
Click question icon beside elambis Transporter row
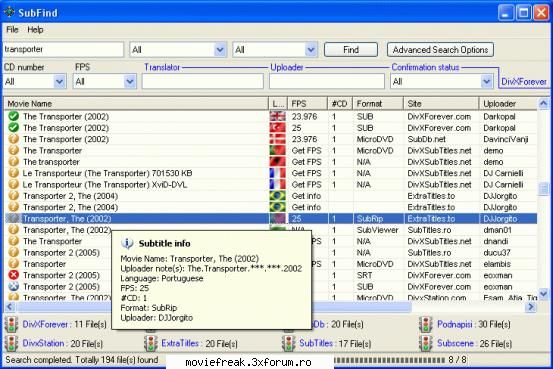pos(13,264)
